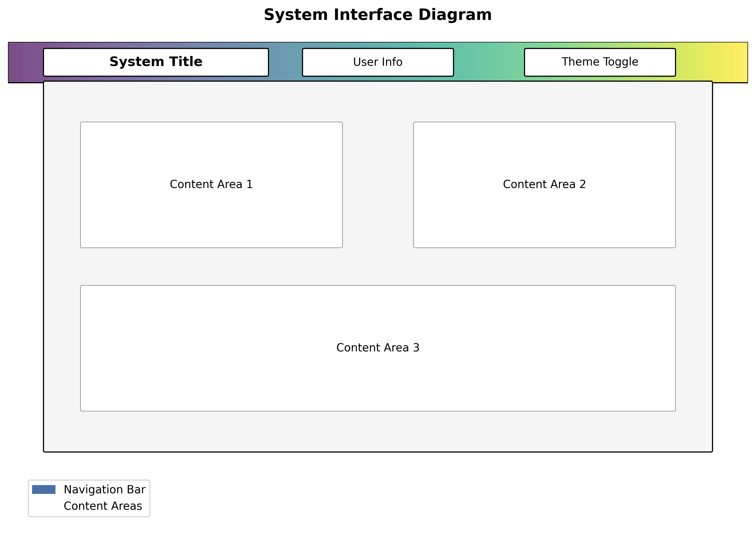Click the System Title box

coord(156,62)
